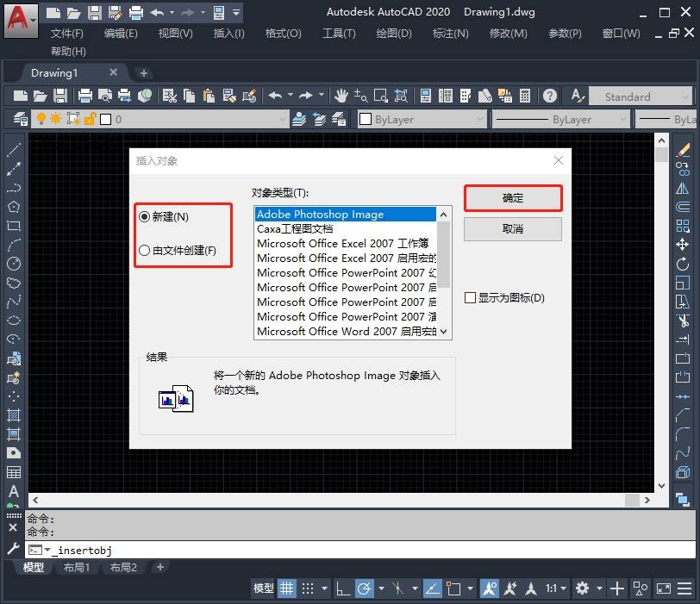Click the customization wrench icon by command line
The height and width of the screenshot is (604, 700).
13,548
